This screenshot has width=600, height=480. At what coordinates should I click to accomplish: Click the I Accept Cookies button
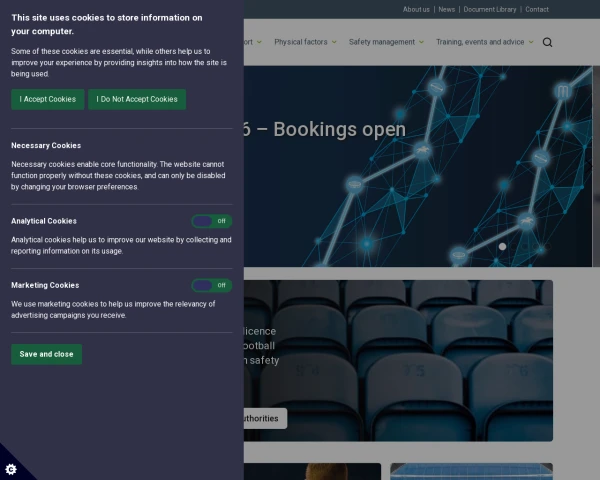tap(47, 100)
